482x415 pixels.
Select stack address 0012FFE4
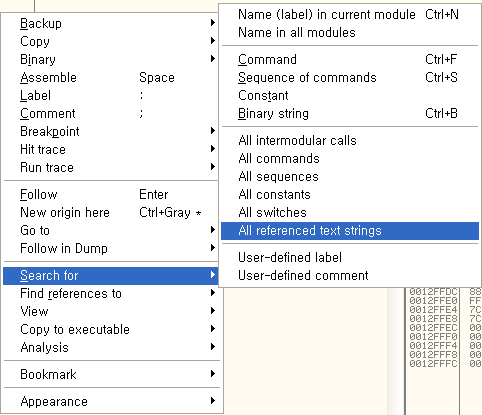433,310
